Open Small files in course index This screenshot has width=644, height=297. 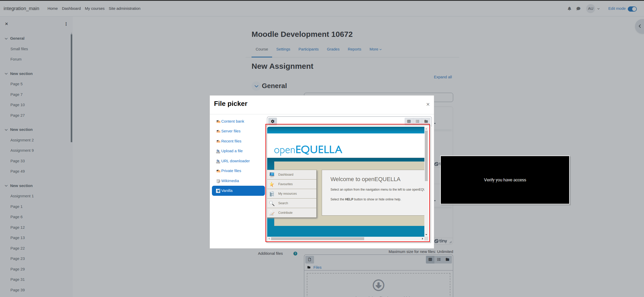(19, 49)
